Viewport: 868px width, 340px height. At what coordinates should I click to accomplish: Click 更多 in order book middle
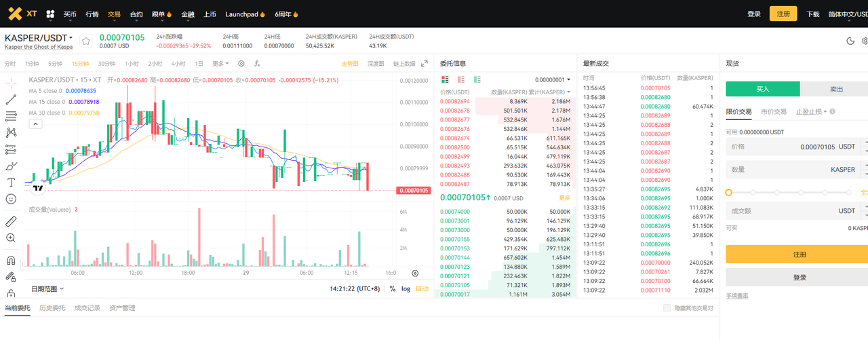[565, 198]
